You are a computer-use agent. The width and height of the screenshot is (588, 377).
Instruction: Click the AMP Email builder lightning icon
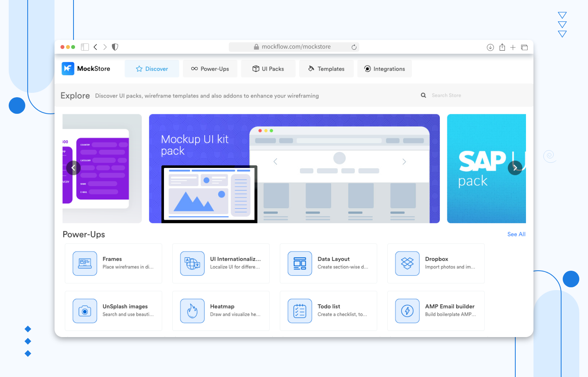pyautogui.click(x=407, y=311)
